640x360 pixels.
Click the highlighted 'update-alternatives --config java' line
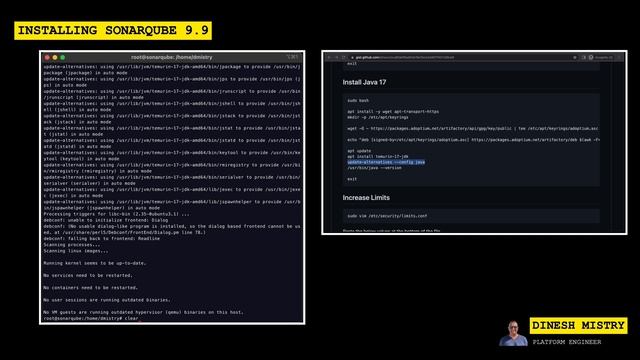[386, 162]
